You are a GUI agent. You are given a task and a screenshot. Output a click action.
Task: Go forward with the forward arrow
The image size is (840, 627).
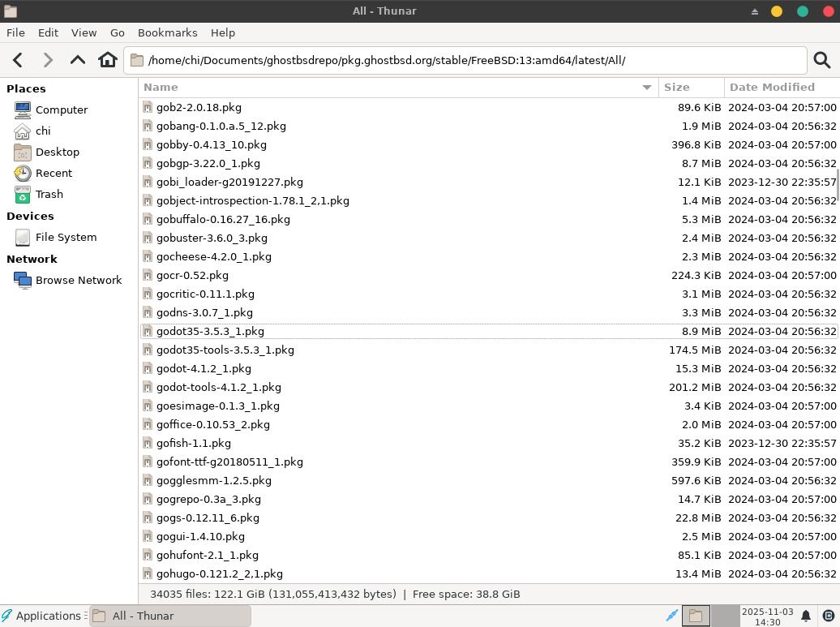(x=48, y=60)
